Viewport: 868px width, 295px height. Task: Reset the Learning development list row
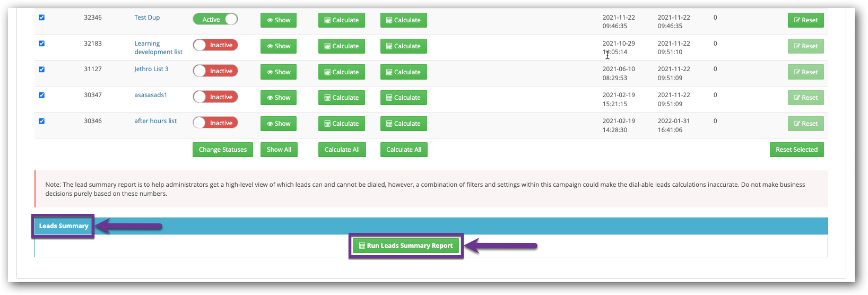click(805, 46)
